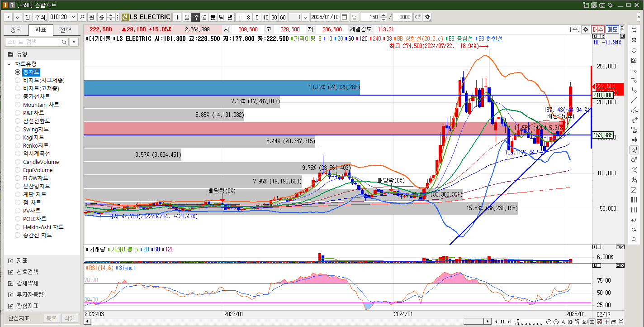
Task: Click the refresh/sync tool in right toolbar
Action: pos(634,29)
